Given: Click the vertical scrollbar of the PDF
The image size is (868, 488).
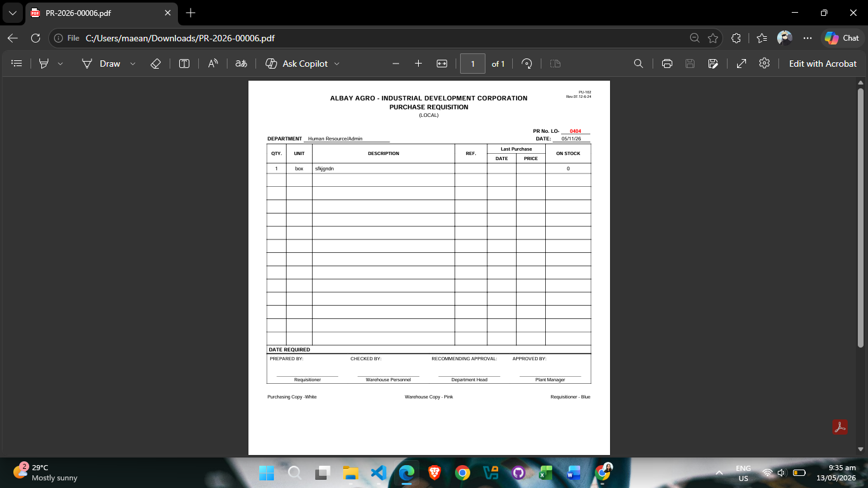Looking at the screenshot, I should click(861, 217).
